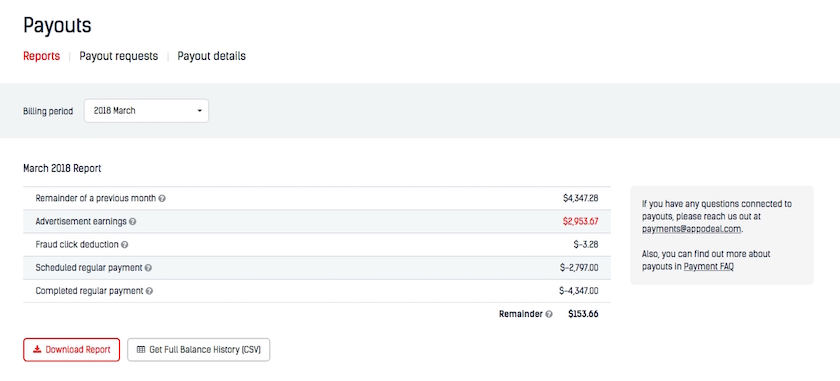Go to the Payout details tab

tap(212, 56)
